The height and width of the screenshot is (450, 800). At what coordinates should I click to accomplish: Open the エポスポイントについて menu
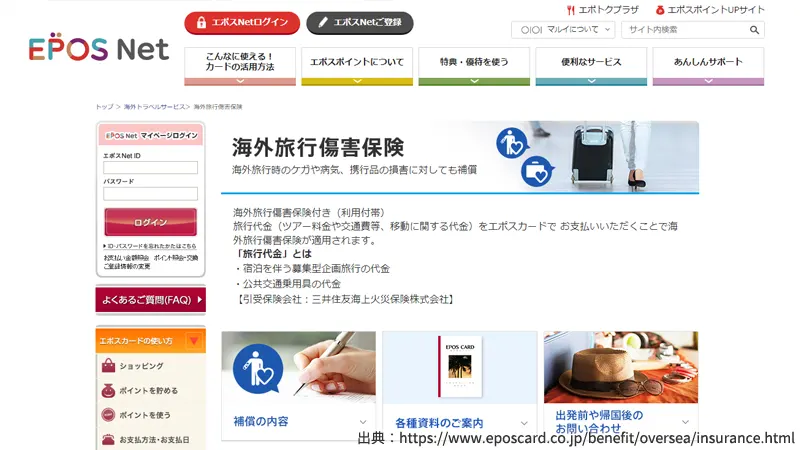tap(357, 66)
